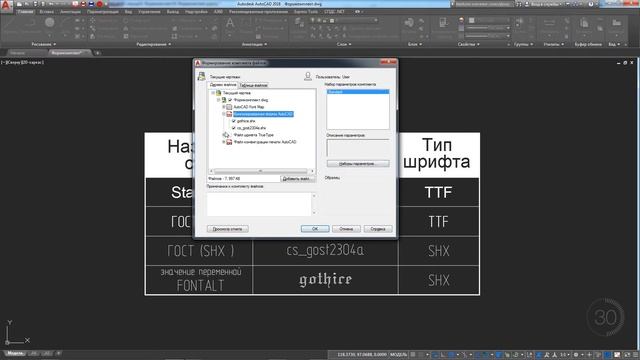Select the AutoCAD Font Map tree row
This screenshot has width=640, height=360.
249,107
